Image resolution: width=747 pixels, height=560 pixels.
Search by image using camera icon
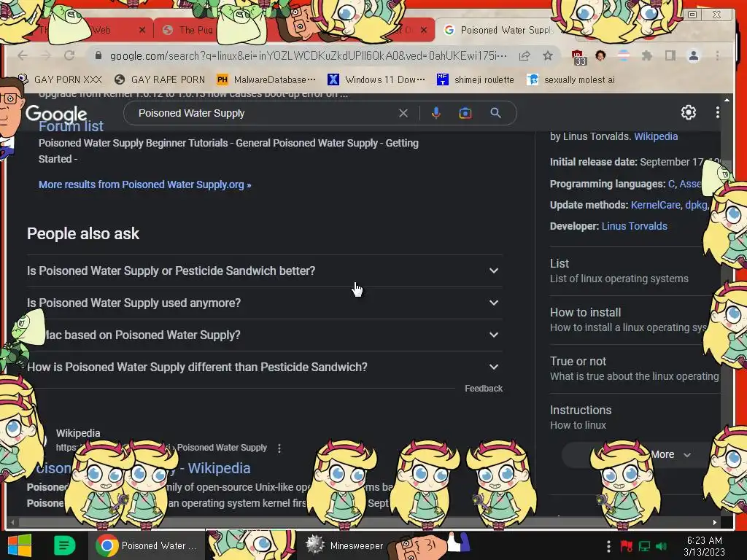pyautogui.click(x=465, y=113)
